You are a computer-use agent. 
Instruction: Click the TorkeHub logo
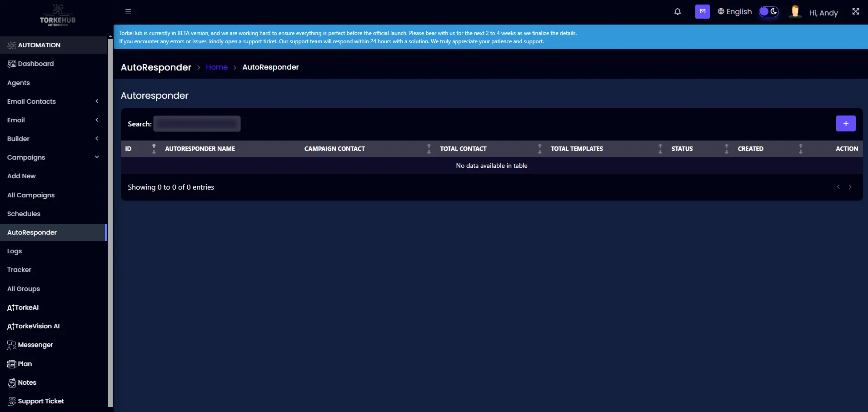tap(58, 15)
